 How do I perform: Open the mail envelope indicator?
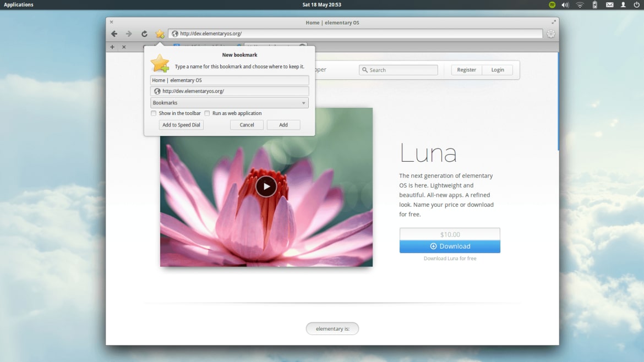click(609, 4)
